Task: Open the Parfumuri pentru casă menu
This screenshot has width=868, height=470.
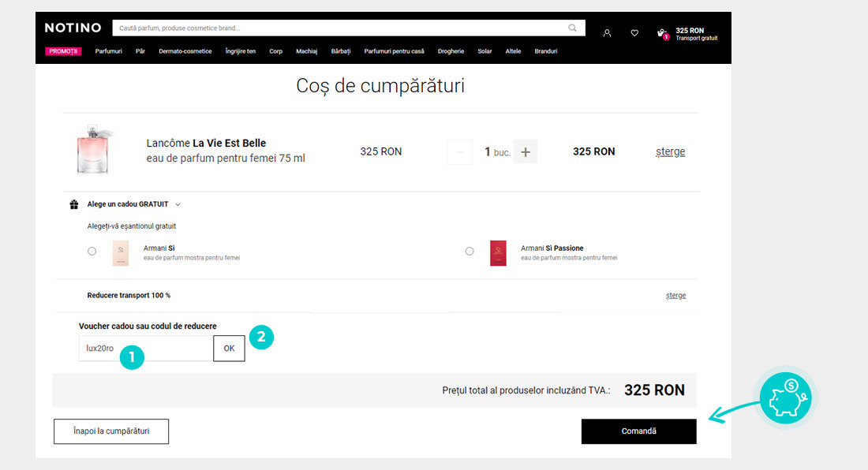Action: pyautogui.click(x=394, y=51)
